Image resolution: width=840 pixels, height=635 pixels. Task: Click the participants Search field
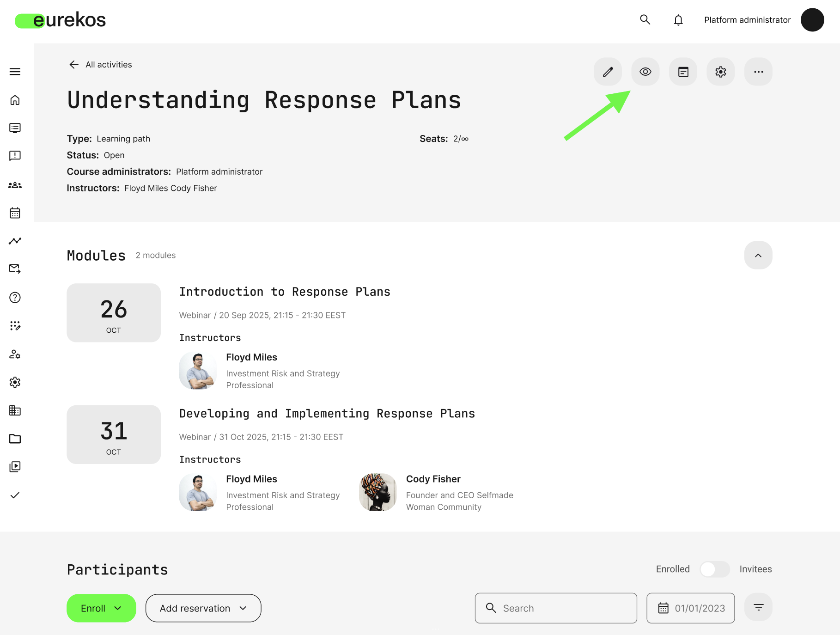click(555, 608)
